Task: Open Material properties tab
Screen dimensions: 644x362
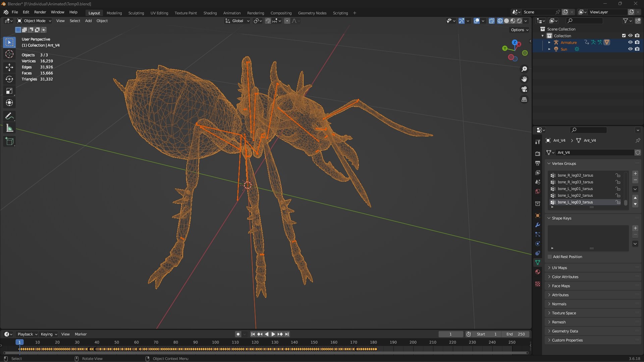Action: 538,272
